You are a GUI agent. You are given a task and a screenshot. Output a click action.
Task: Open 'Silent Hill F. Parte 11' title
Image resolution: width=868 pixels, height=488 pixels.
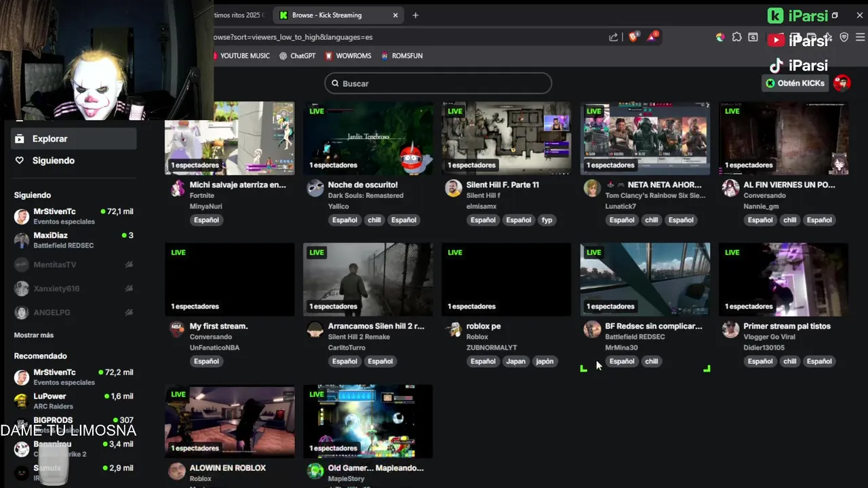tap(502, 184)
